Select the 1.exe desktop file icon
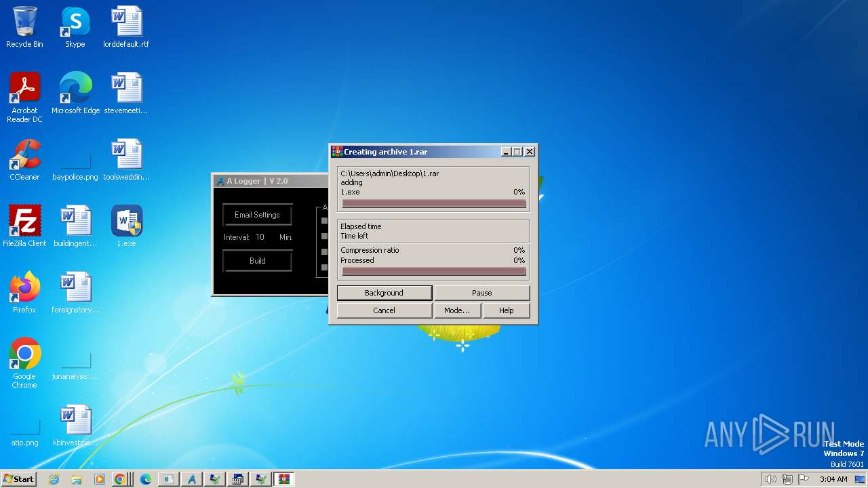 tap(126, 226)
